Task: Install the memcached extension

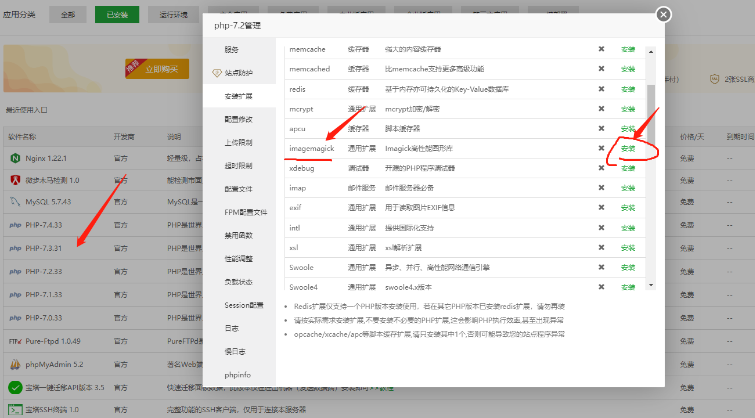Action: coord(628,69)
